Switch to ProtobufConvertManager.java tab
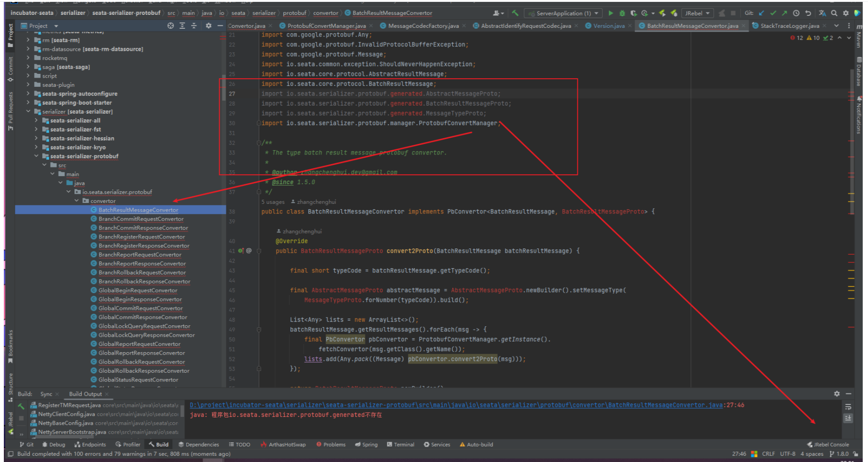Image resolution: width=868 pixels, height=462 pixels. [326, 26]
